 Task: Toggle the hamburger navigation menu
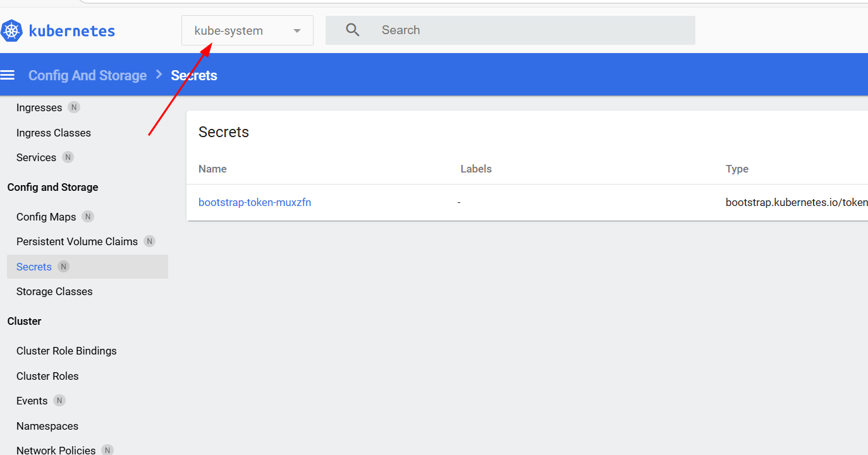[x=8, y=75]
